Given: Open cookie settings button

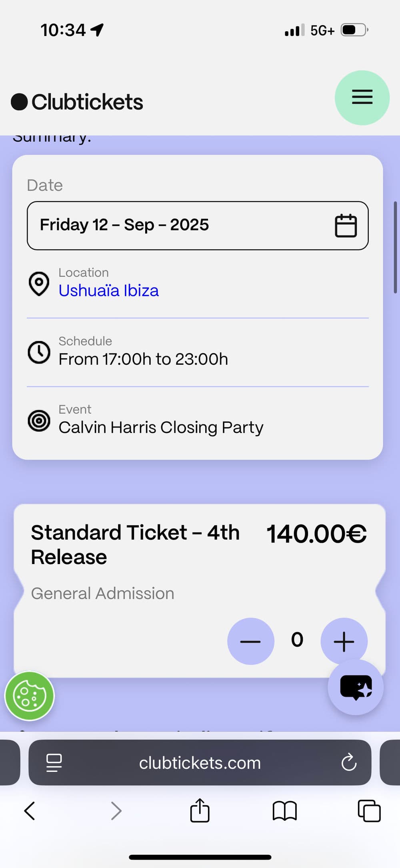Looking at the screenshot, I should click(29, 696).
